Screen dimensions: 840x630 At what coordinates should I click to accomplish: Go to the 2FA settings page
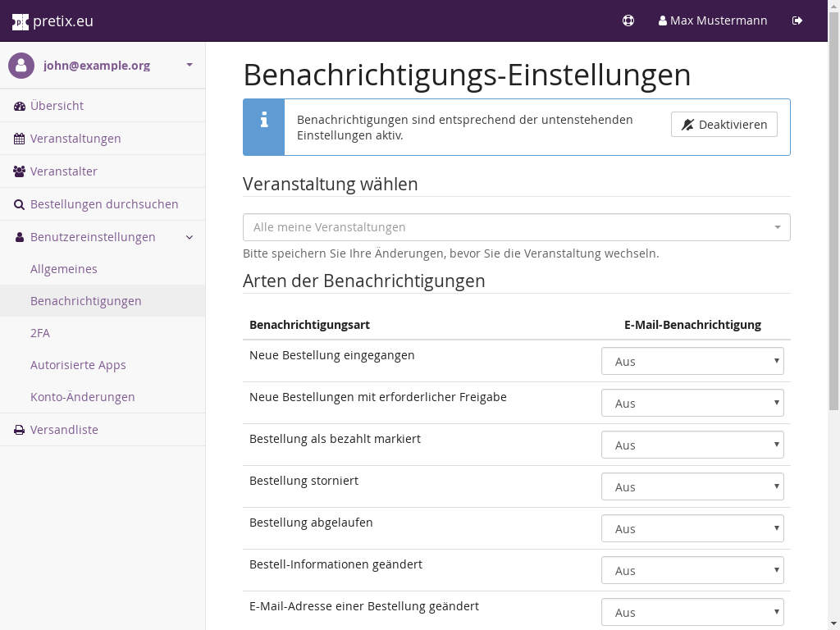pos(40,333)
